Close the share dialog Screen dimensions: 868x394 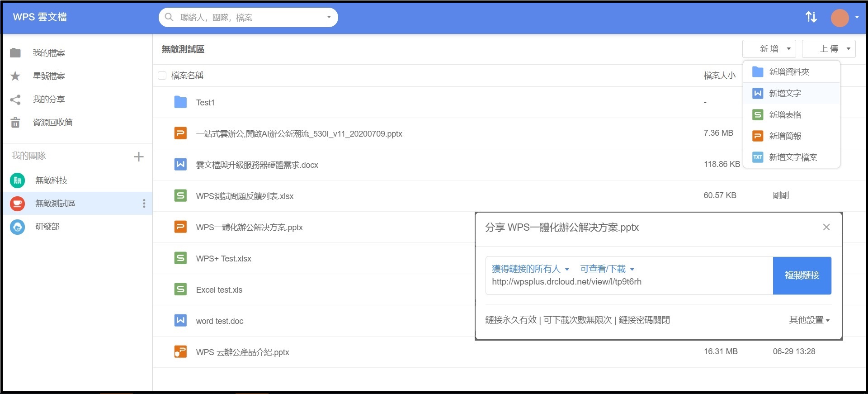(826, 227)
